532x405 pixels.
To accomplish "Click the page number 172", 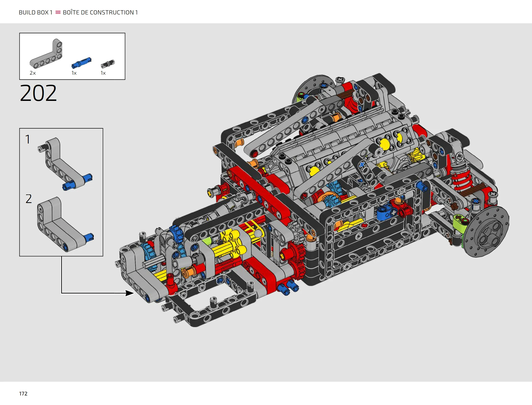I will pos(23,393).
